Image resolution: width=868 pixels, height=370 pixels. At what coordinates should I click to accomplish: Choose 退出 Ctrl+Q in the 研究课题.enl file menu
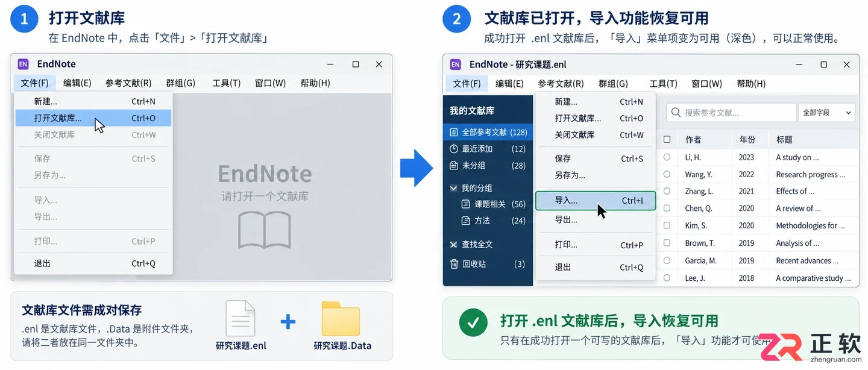(596, 267)
